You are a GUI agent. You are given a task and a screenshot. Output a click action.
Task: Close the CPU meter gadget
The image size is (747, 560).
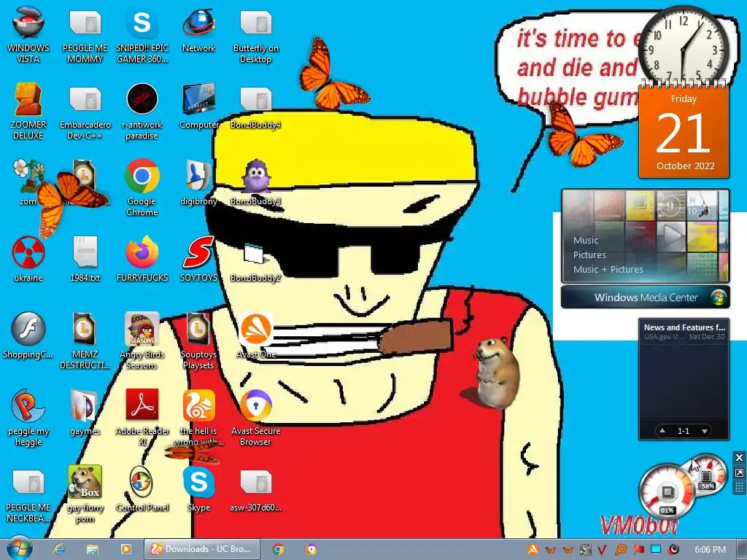tap(739, 458)
